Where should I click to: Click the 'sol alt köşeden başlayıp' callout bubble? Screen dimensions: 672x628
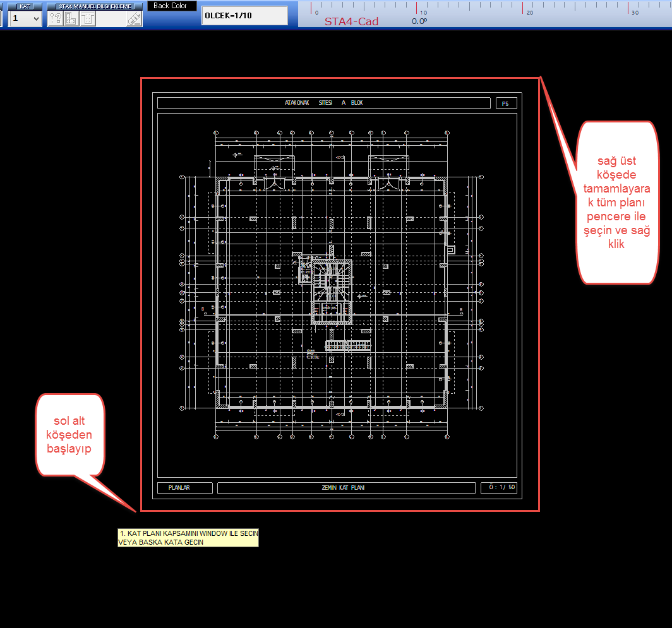tap(69, 434)
